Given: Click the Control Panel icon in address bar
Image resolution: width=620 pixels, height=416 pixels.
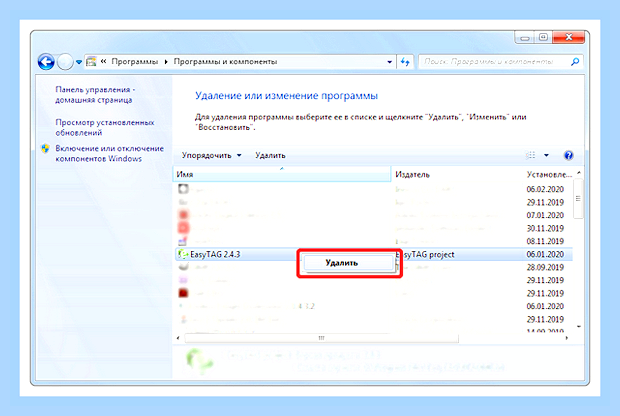Looking at the screenshot, I should click(91, 62).
